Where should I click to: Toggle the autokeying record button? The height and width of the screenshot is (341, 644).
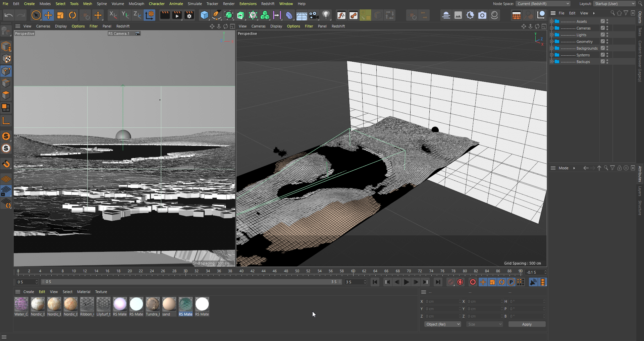coord(460,282)
